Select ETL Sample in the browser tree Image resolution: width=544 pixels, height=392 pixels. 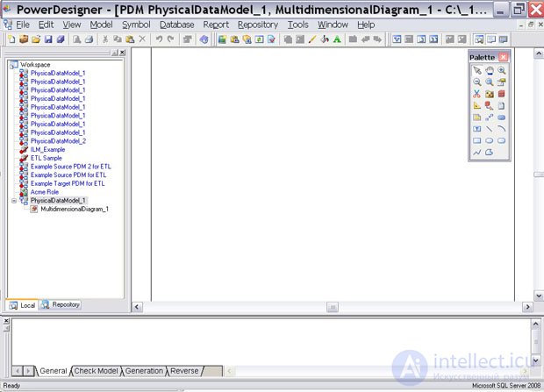click(47, 158)
